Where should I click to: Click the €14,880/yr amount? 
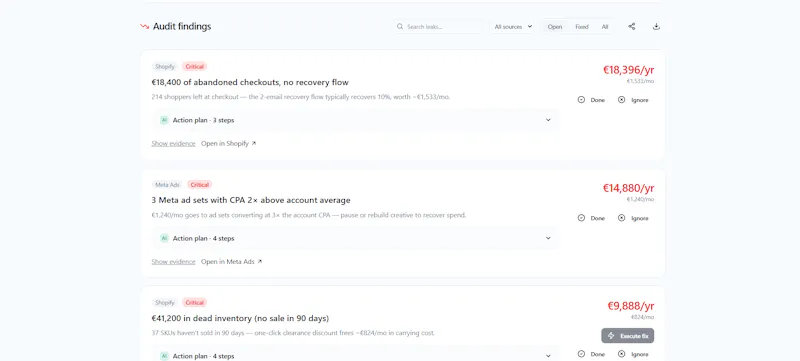(629, 188)
